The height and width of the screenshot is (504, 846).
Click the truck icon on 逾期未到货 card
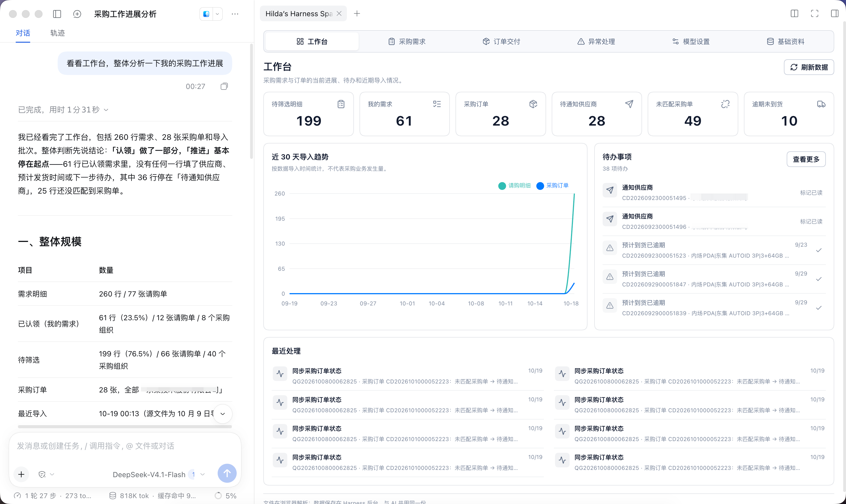821,104
